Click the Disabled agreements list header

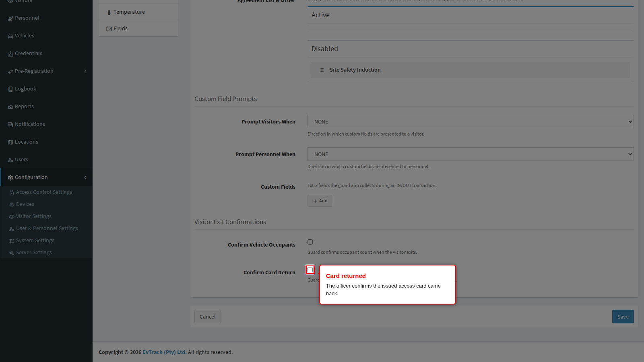pos(325,49)
